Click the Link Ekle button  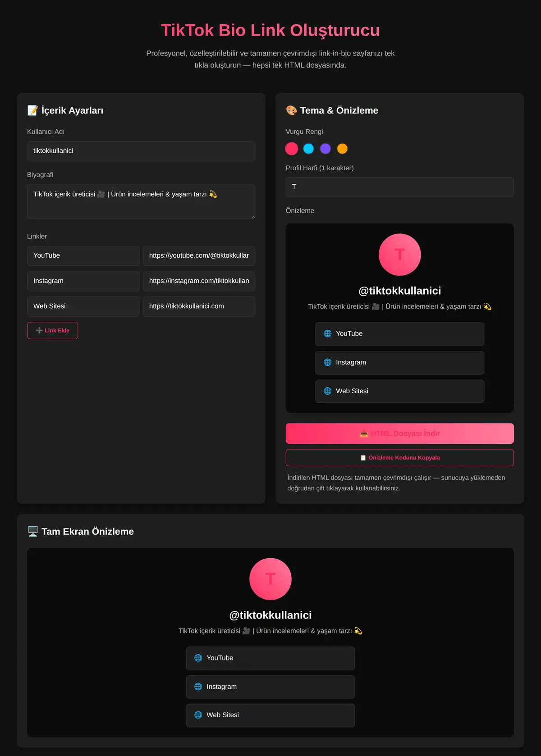(53, 331)
